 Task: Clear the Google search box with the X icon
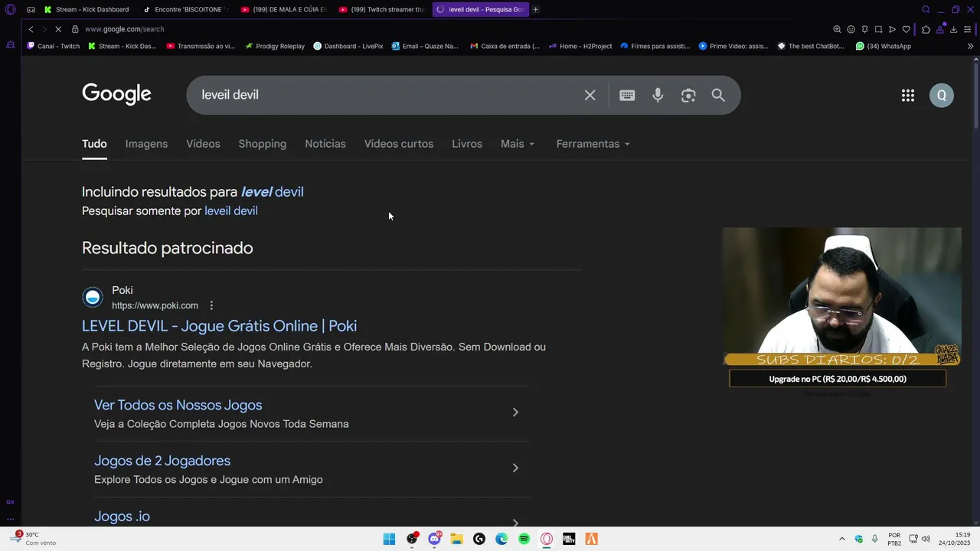(x=590, y=95)
